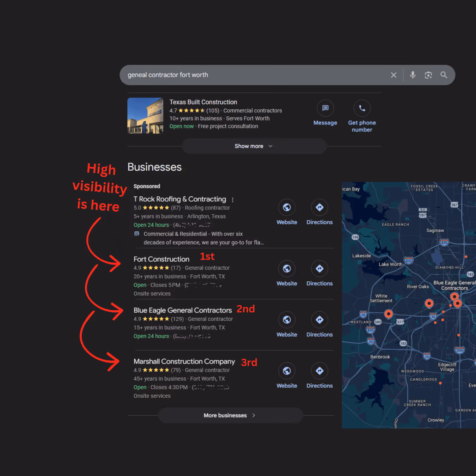Open Texas Built Construction listing title

pyautogui.click(x=203, y=102)
